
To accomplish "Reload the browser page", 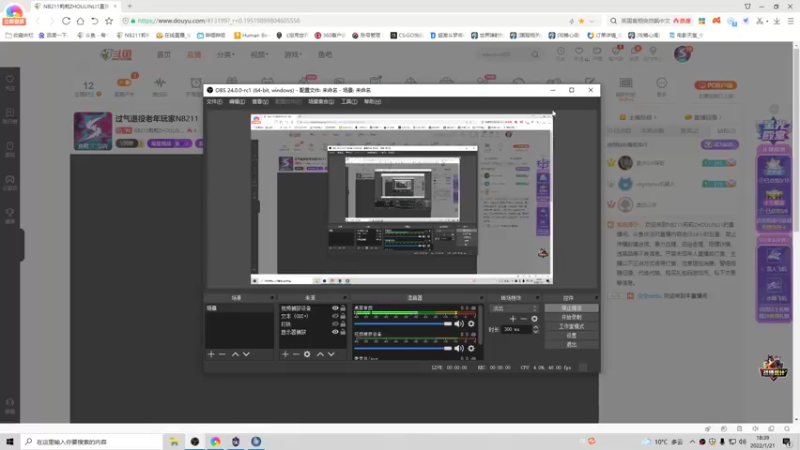I will coord(66,21).
